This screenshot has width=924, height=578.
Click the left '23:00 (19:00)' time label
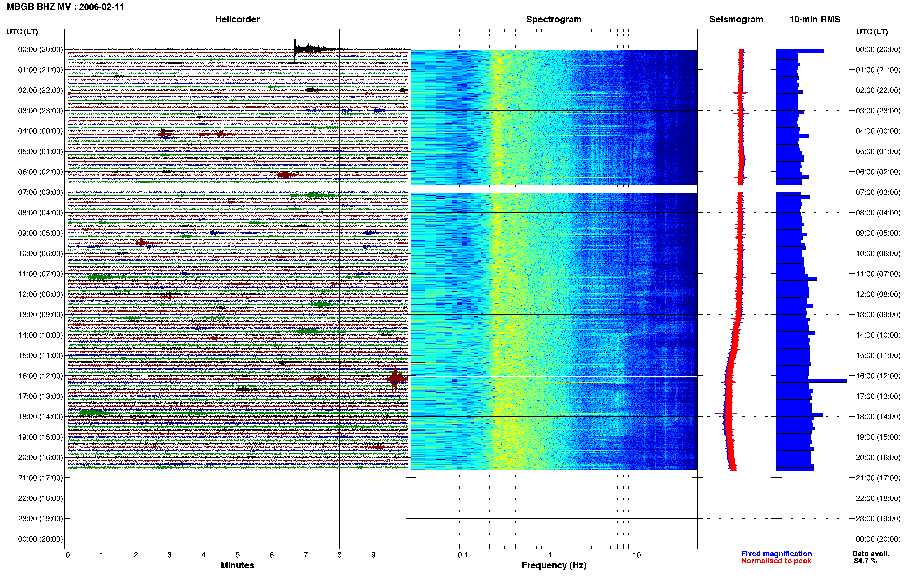pos(41,519)
